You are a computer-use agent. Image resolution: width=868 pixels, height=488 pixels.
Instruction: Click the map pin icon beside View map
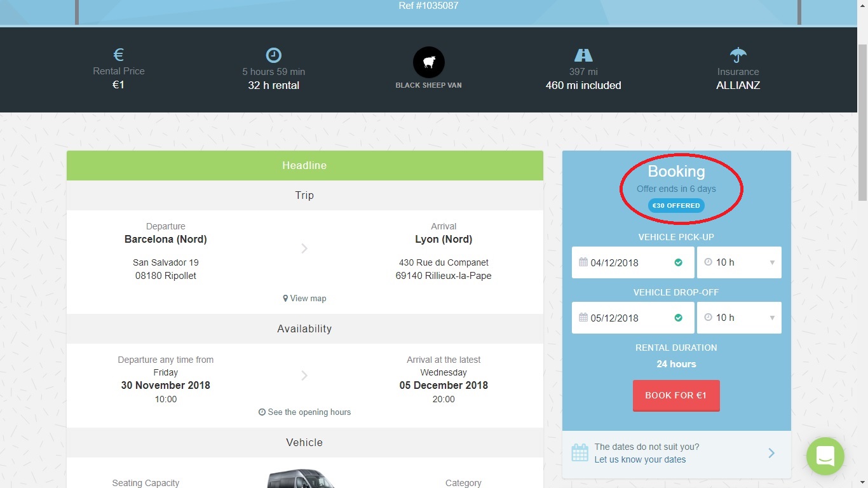point(285,299)
